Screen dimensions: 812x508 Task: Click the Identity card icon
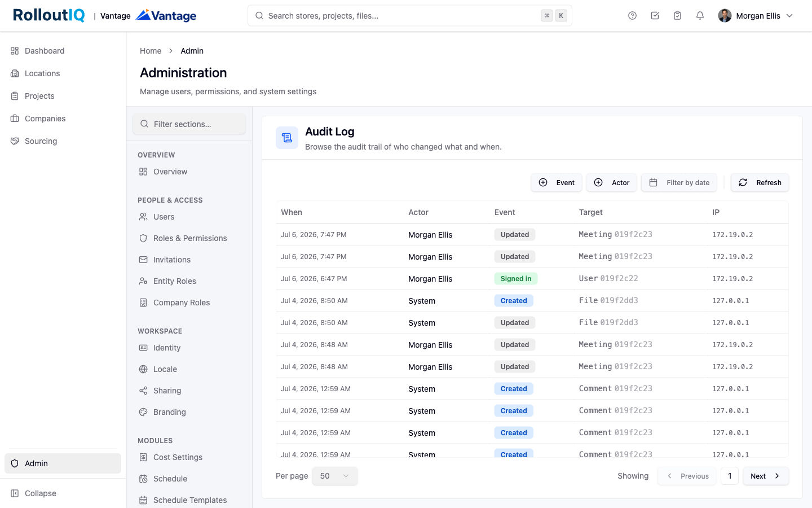click(143, 348)
